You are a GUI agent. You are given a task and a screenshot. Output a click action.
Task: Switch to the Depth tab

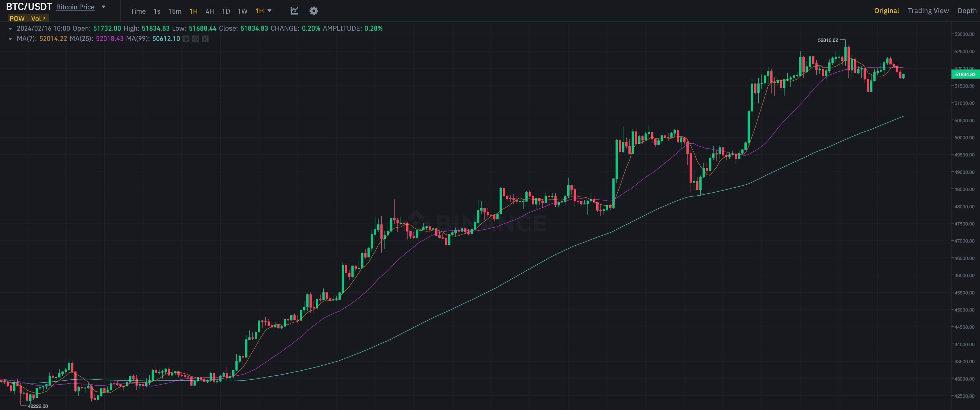click(967, 11)
